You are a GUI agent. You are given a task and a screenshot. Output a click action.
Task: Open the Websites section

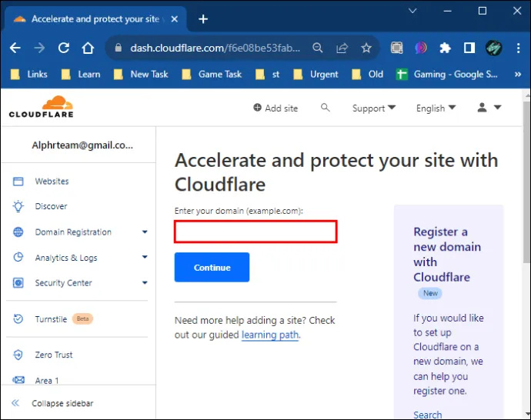[x=52, y=182]
